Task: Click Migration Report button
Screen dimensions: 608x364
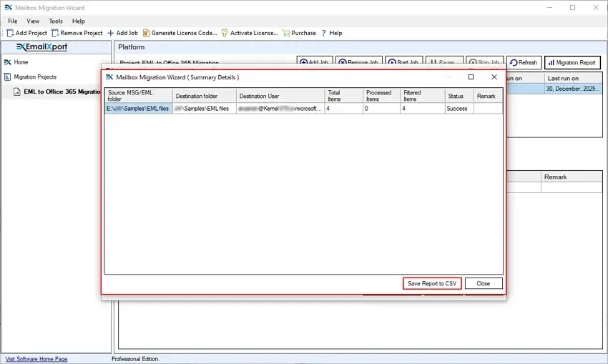Action: tap(572, 62)
